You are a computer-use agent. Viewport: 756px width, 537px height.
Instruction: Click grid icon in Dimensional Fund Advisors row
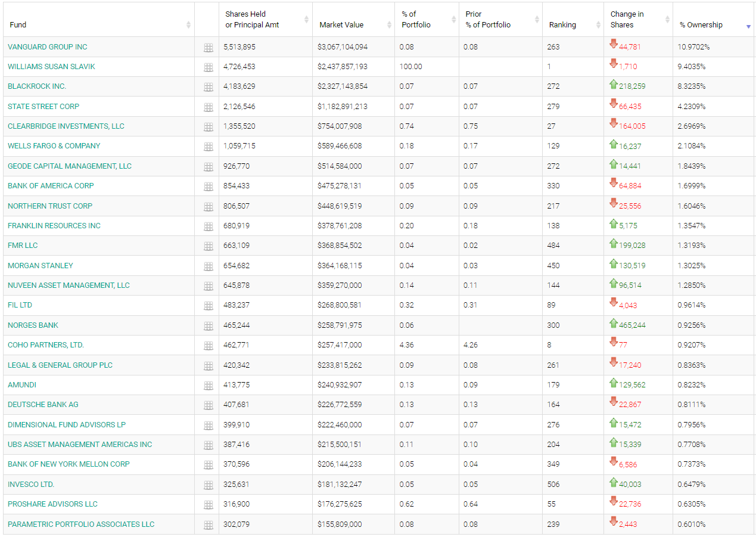click(x=208, y=426)
